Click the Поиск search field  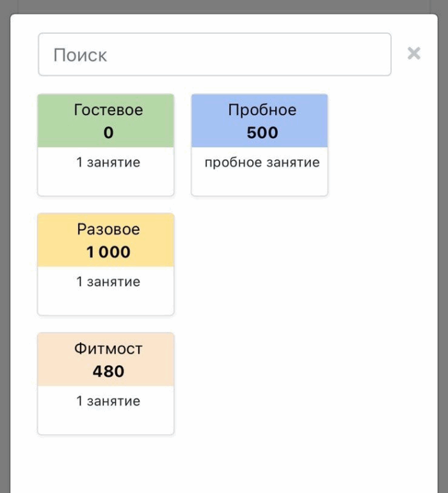(x=214, y=54)
